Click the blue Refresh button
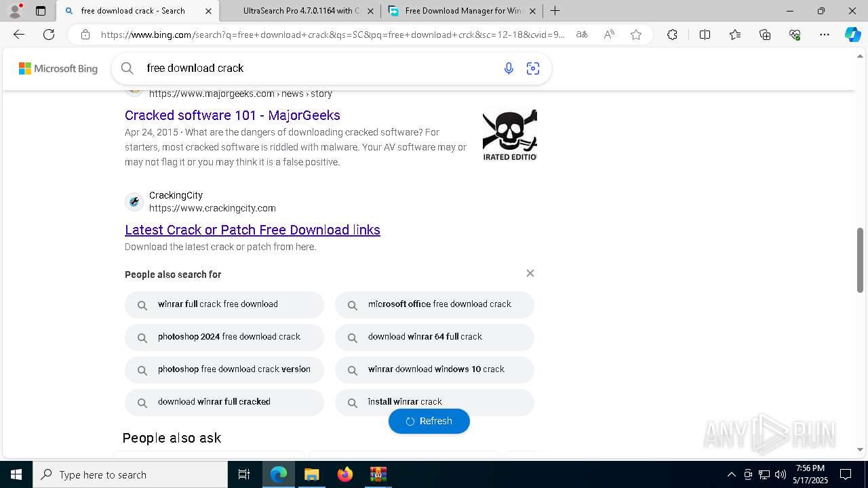The width and height of the screenshot is (868, 488). (429, 421)
